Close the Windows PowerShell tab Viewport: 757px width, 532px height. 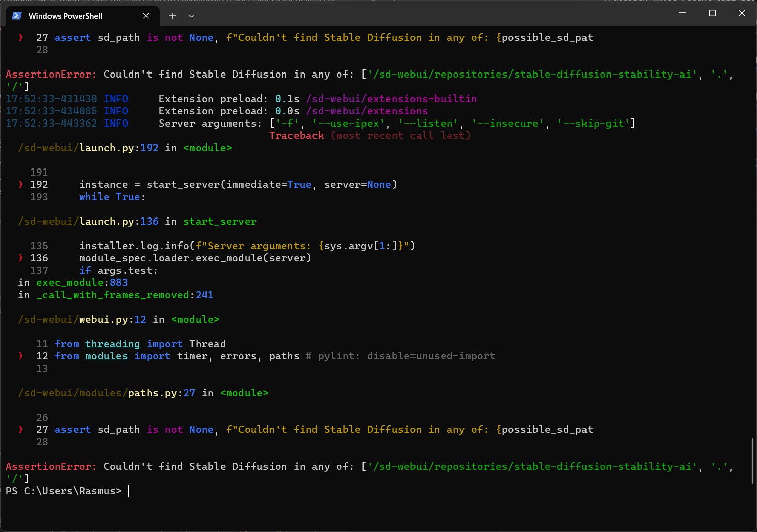[x=146, y=16]
